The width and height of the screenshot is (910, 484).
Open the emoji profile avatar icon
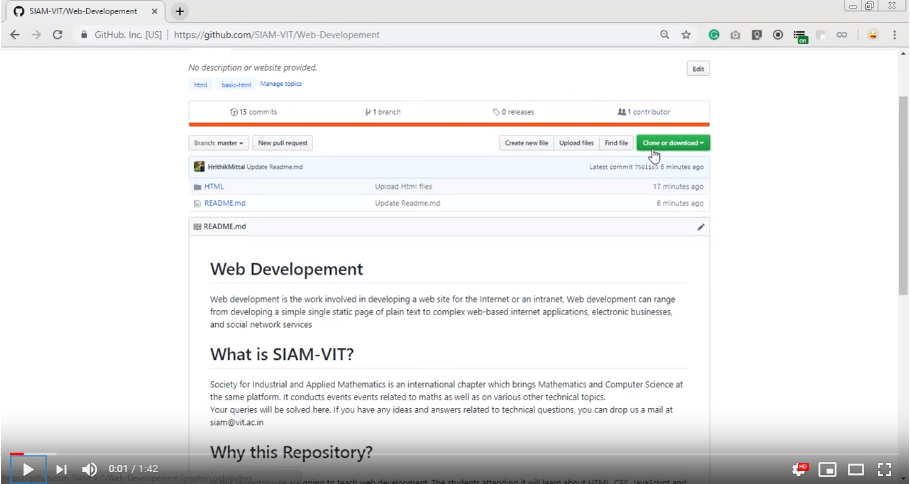click(x=873, y=35)
